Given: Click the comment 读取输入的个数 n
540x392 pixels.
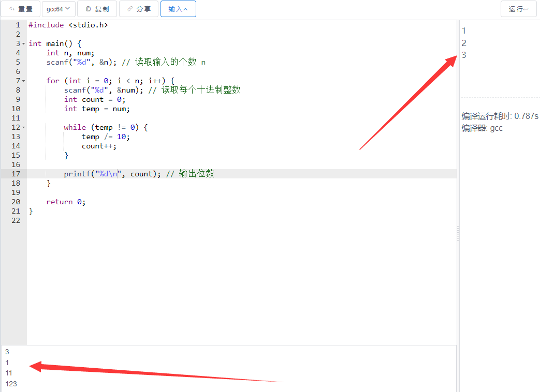Looking at the screenshot, I should click(164, 62).
